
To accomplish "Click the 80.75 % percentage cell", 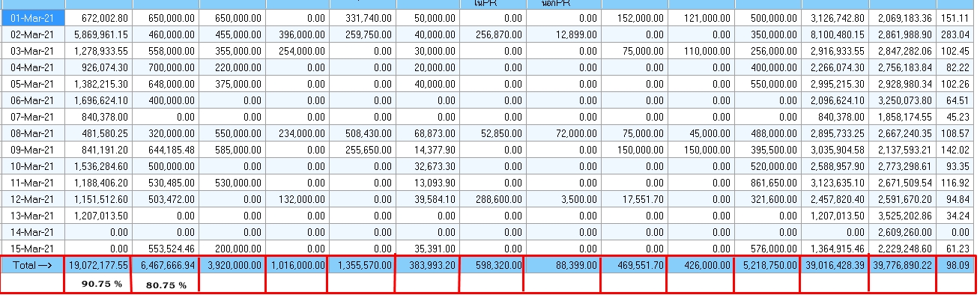I will [166, 285].
